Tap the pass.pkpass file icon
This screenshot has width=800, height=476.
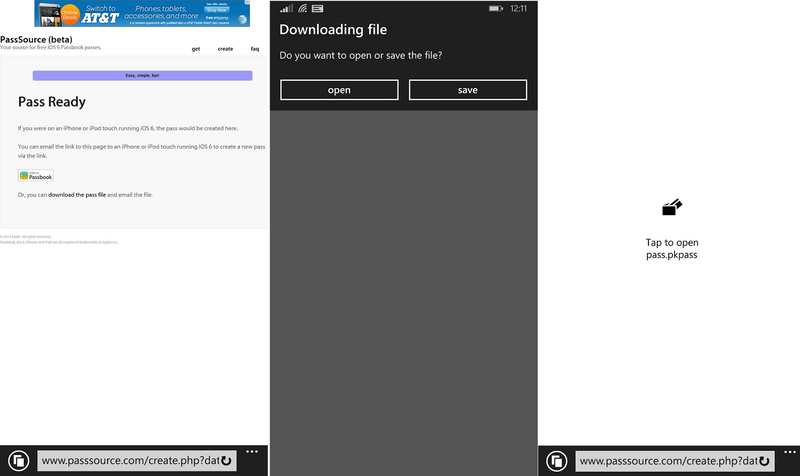coord(671,208)
